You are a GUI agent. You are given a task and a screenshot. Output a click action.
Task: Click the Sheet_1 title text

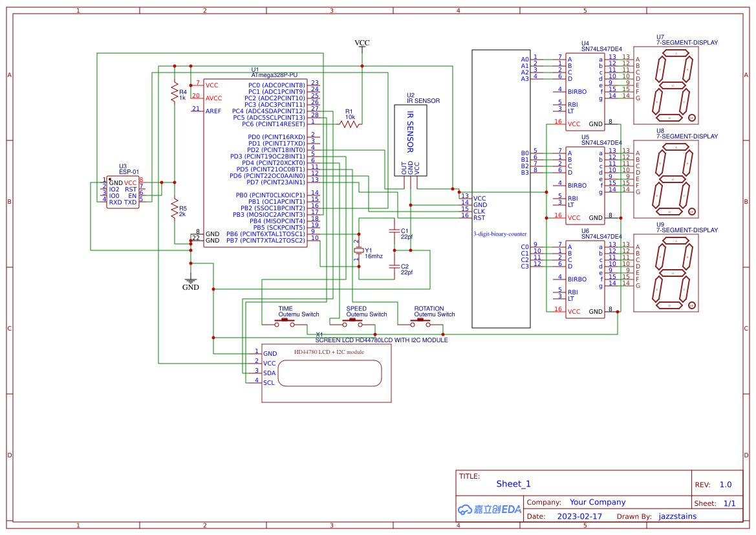tap(513, 484)
